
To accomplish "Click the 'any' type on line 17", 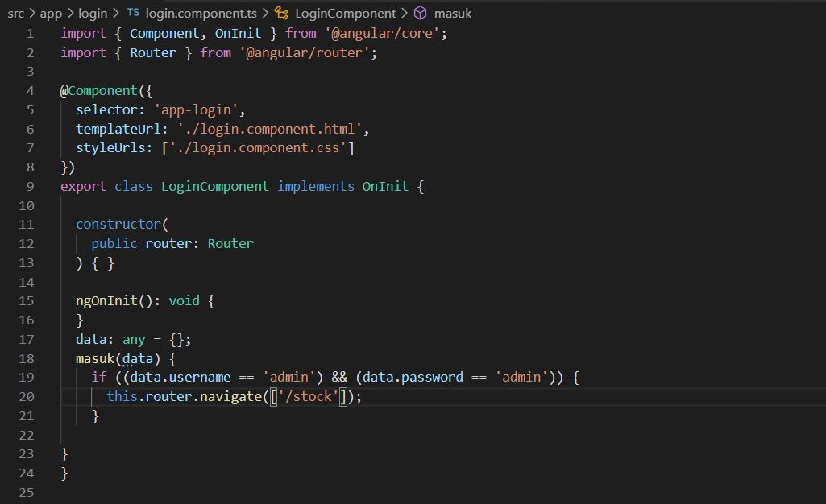I will [134, 340].
